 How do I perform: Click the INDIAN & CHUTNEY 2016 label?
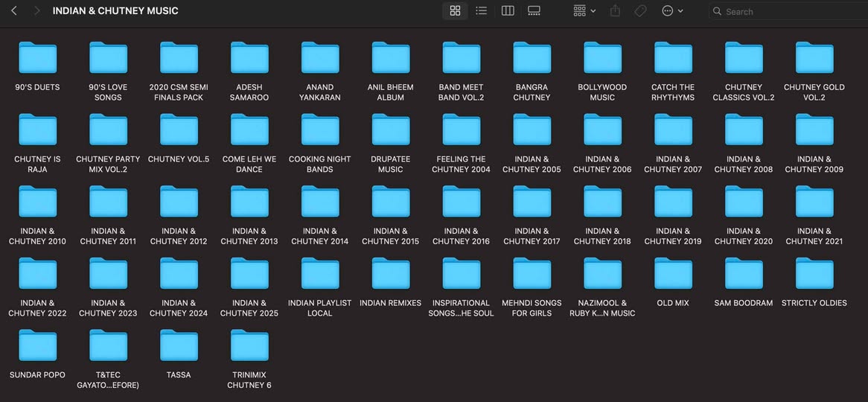(461, 237)
